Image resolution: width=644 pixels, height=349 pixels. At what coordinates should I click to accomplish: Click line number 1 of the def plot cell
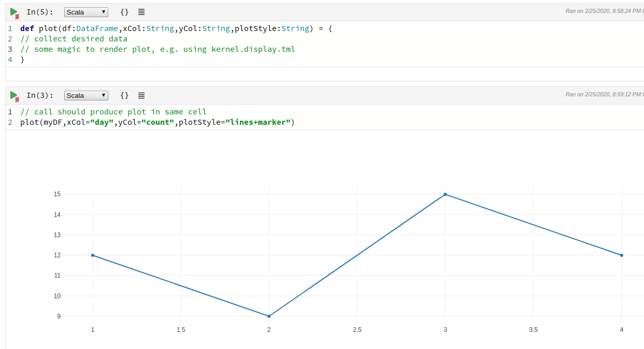pyautogui.click(x=9, y=28)
